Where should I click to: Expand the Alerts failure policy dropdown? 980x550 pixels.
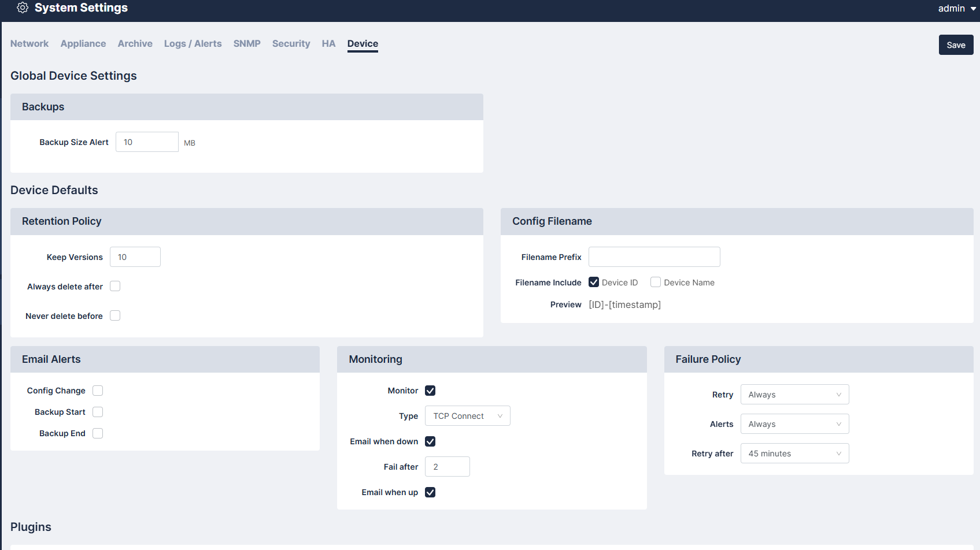(x=794, y=424)
